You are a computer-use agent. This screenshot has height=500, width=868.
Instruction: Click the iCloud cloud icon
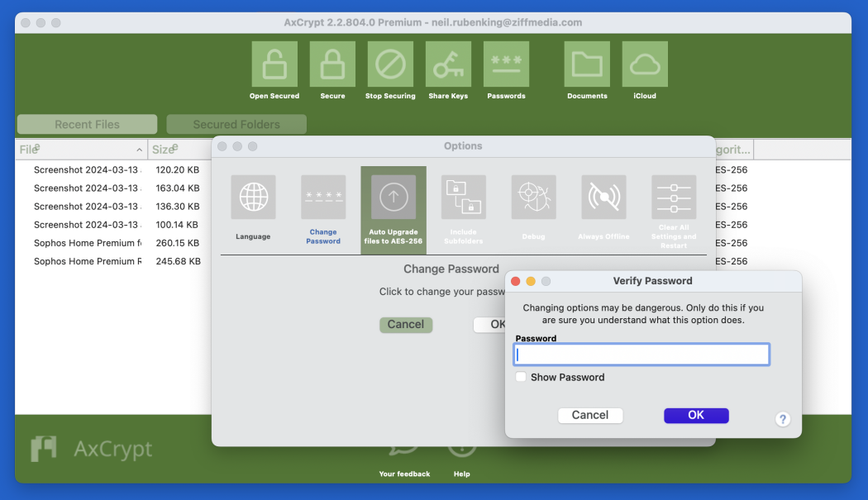644,64
